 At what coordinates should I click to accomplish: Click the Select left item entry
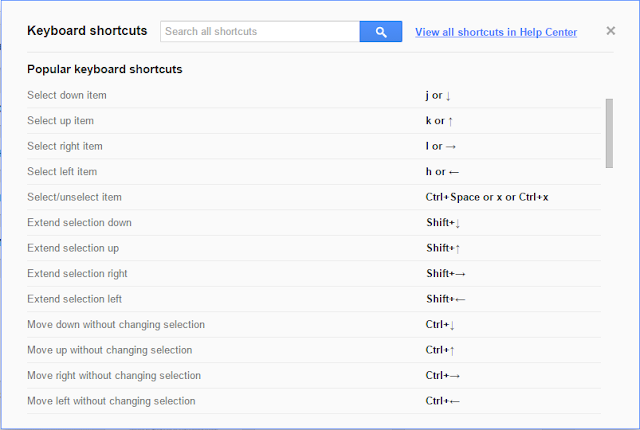[x=62, y=172]
